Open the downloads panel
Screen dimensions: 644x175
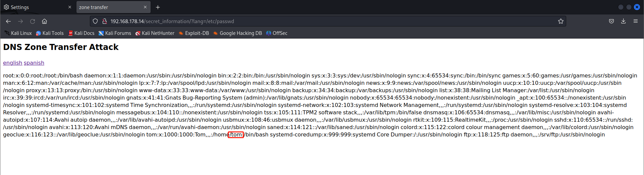623,21
